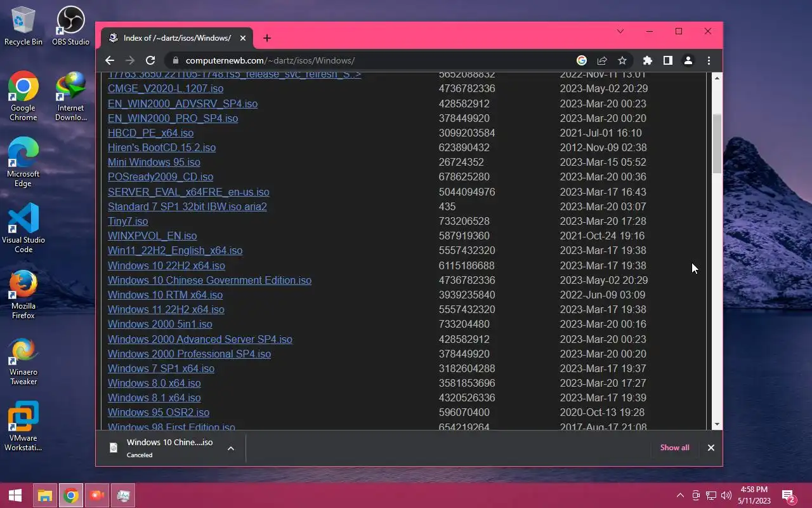
Task: Open Visual Studio Code desktop shortcut
Action: 23,229
